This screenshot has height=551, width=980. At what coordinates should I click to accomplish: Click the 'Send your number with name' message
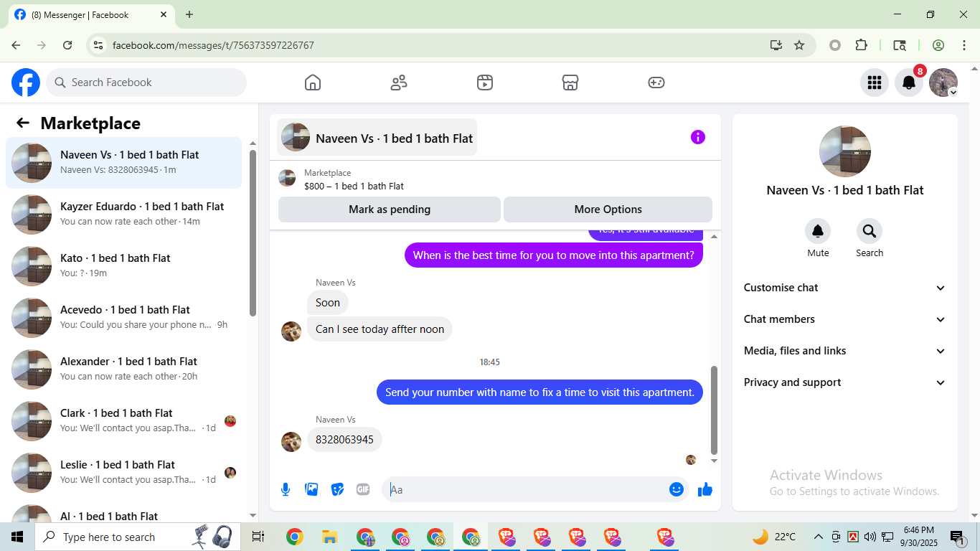point(540,392)
